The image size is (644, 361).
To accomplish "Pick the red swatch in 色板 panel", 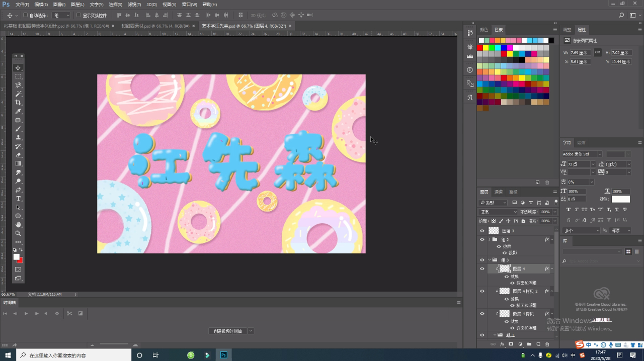I will (479, 48).
